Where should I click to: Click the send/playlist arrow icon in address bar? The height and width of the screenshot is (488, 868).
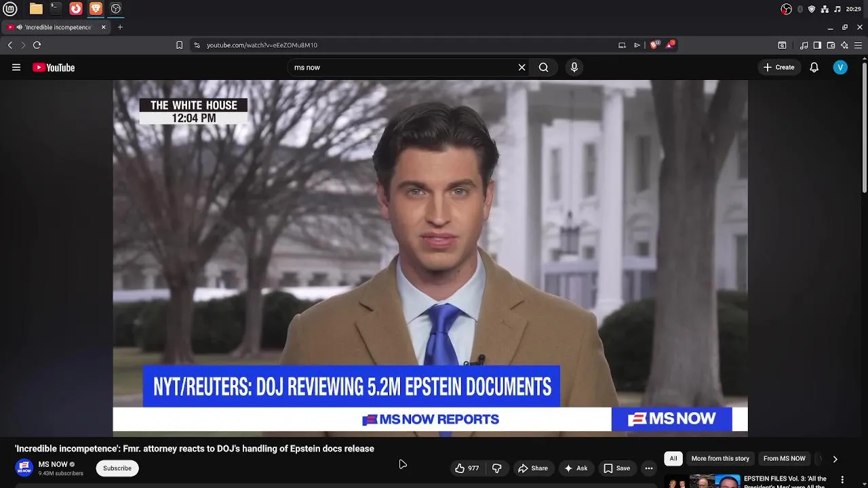[x=637, y=45]
